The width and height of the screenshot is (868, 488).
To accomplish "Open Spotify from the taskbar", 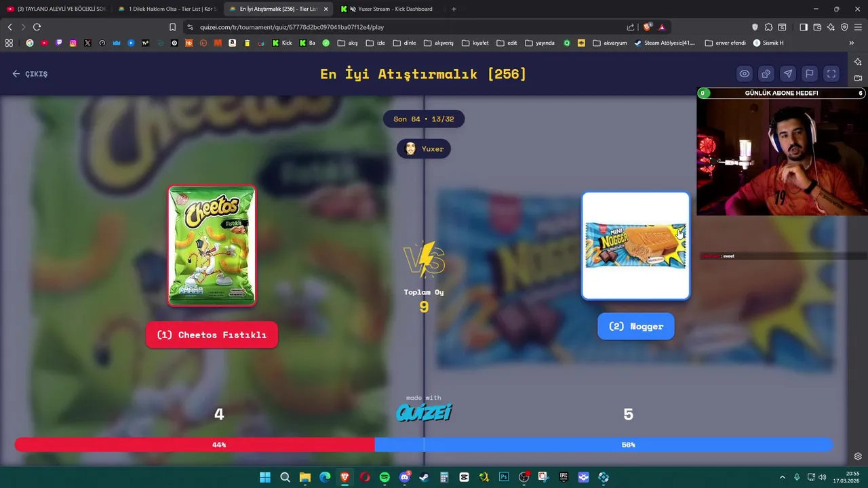I will 384,477.
